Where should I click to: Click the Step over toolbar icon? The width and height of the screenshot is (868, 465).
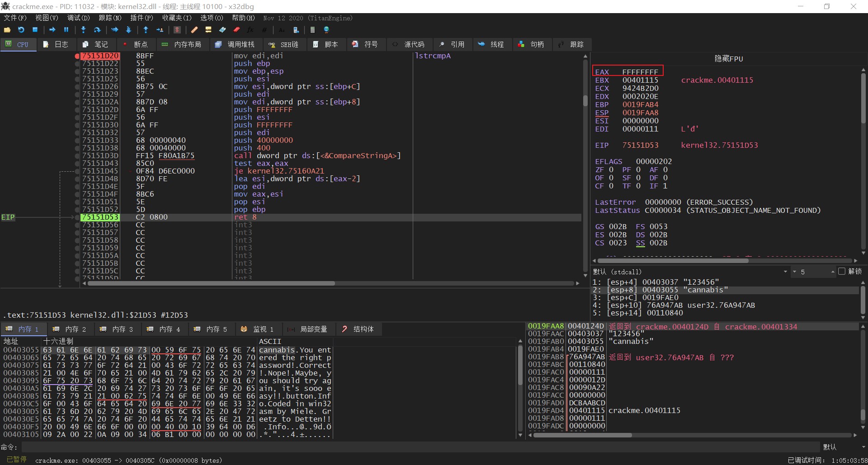click(x=97, y=30)
